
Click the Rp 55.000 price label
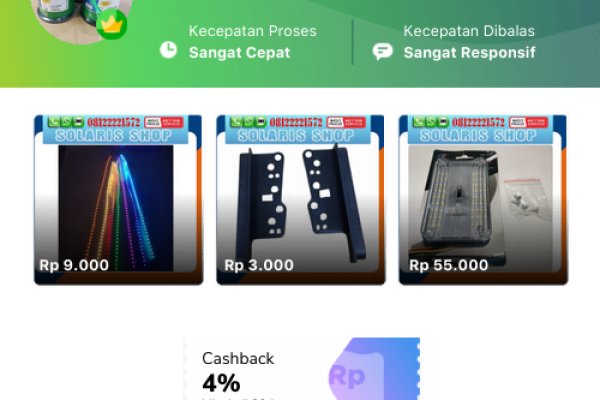tap(448, 265)
